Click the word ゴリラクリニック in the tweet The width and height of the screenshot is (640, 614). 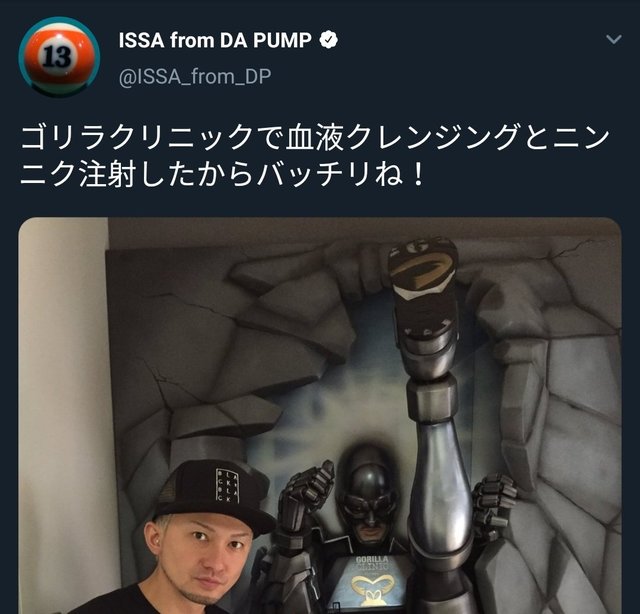pos(137,137)
